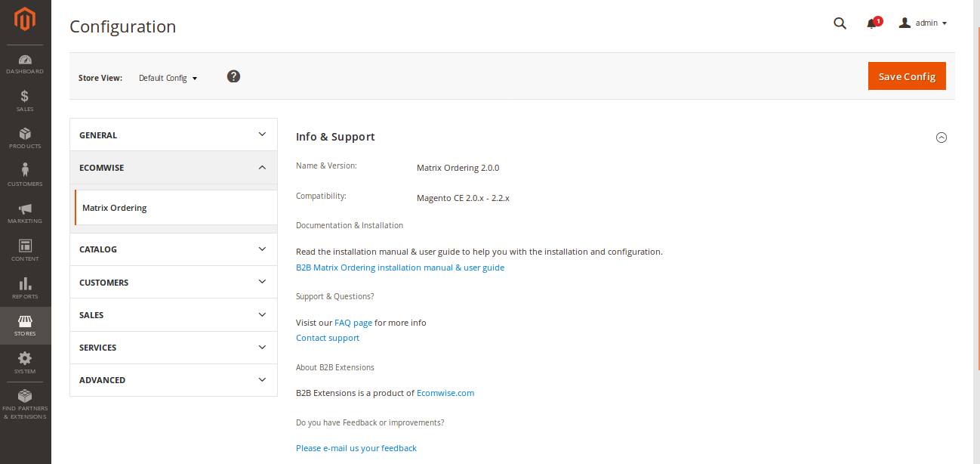
Task: Click the Documentation & Installation label
Action: click(x=350, y=225)
